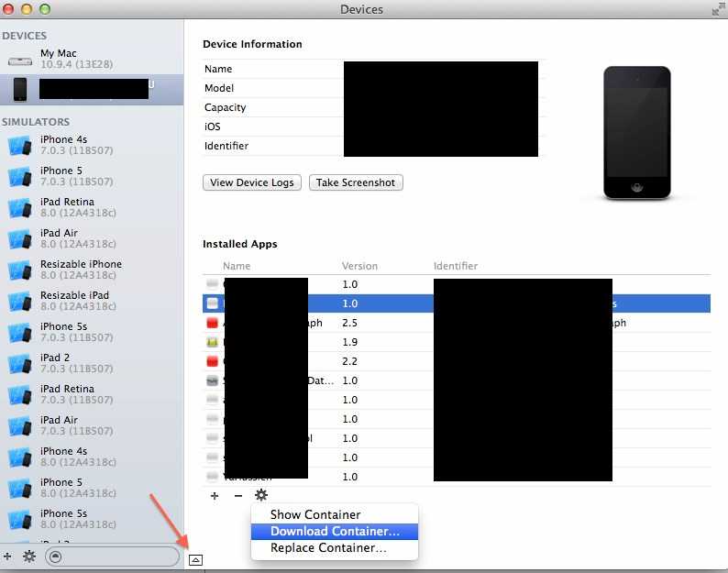Sort apps by the Name column header
Screen dimensions: 728x573
[237, 266]
